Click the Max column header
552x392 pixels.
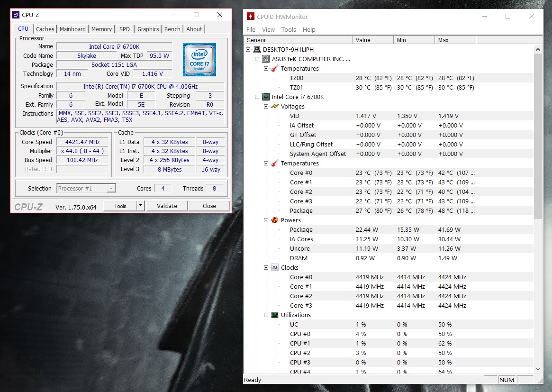455,40
